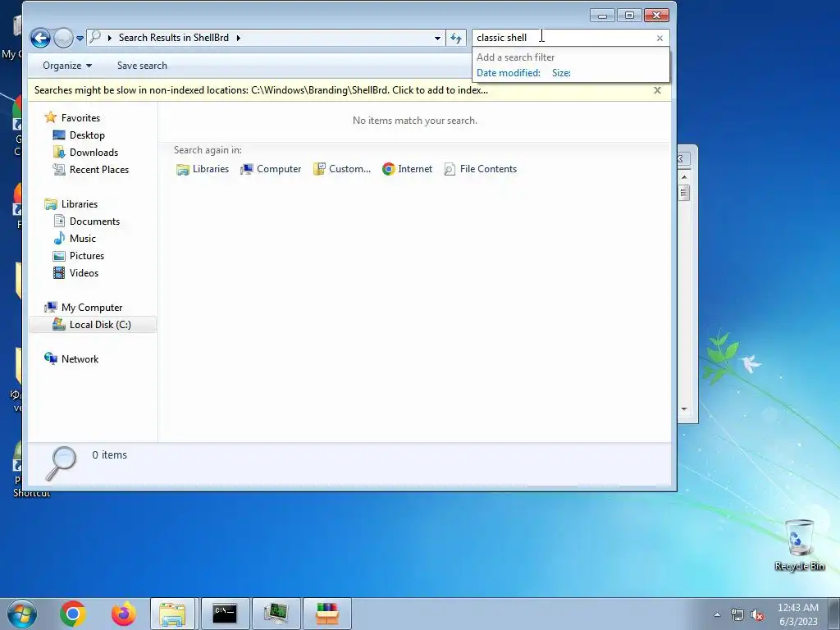840x630 pixels.
Task: Select Libraries in the navigation pane
Action: click(80, 204)
